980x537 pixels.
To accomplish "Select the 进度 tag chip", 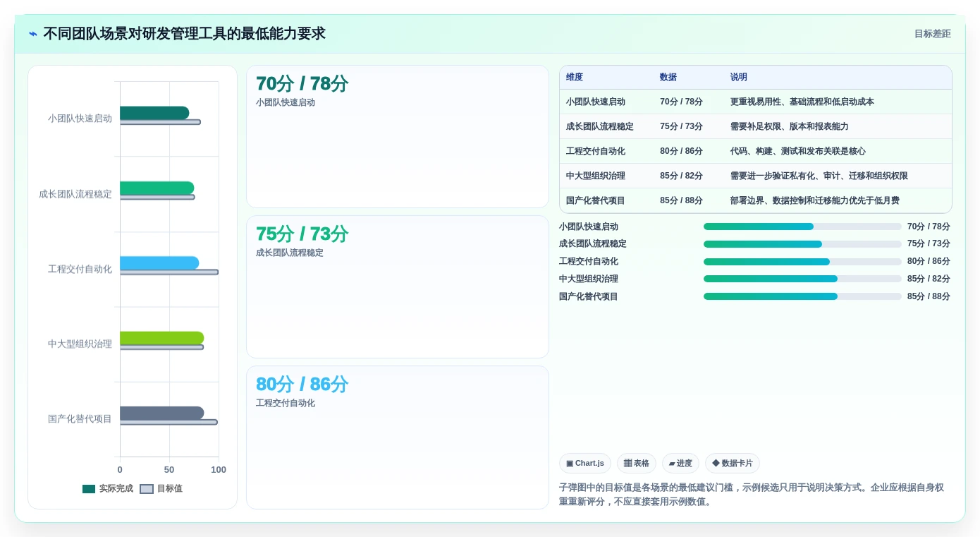I will point(680,464).
